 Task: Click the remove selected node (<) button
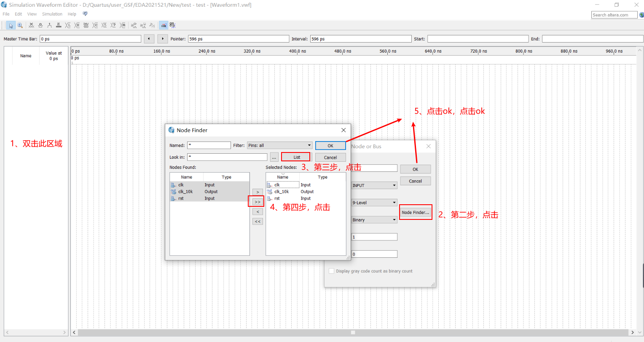(x=258, y=211)
